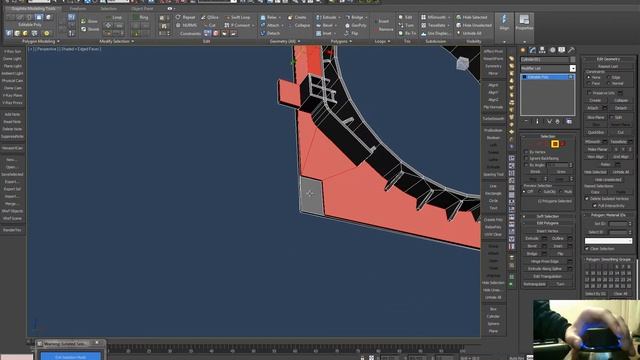Click Repeat tool in ribbon Edit panel
This screenshot has width=640, height=360.
pos(186,17)
